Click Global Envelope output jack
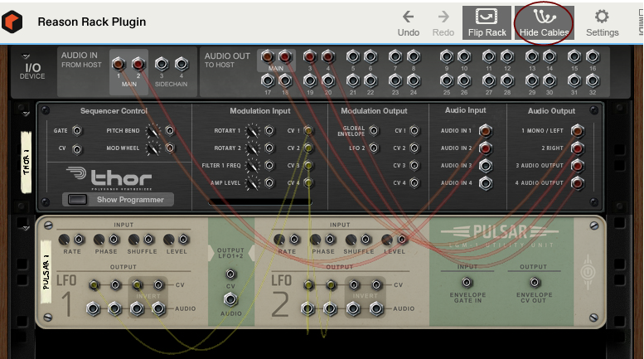 [x=373, y=131]
